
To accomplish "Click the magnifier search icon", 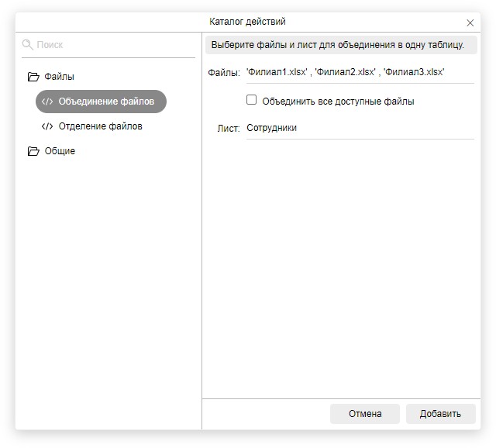I will [28, 45].
